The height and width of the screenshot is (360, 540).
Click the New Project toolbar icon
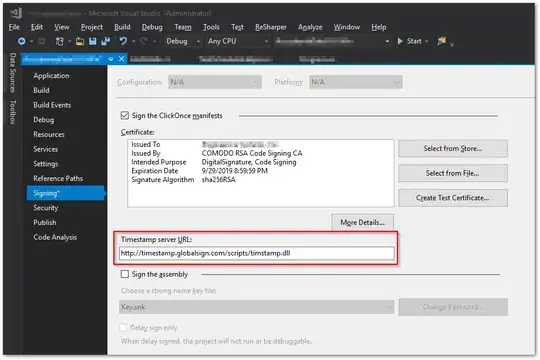point(60,41)
